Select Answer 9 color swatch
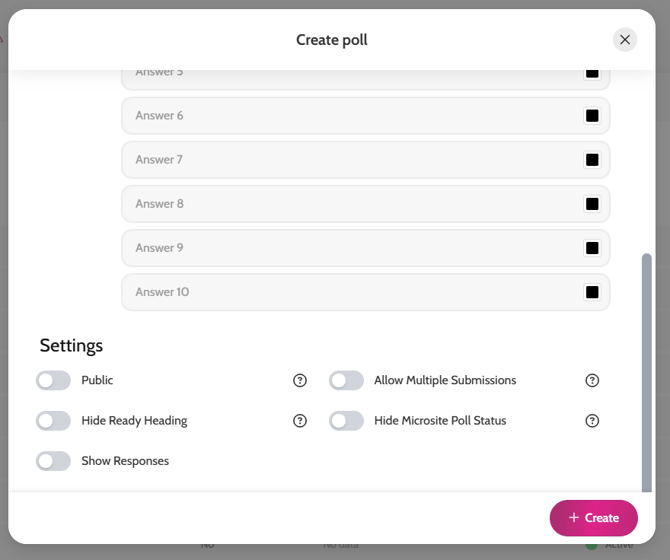The image size is (670, 560). [x=592, y=248]
